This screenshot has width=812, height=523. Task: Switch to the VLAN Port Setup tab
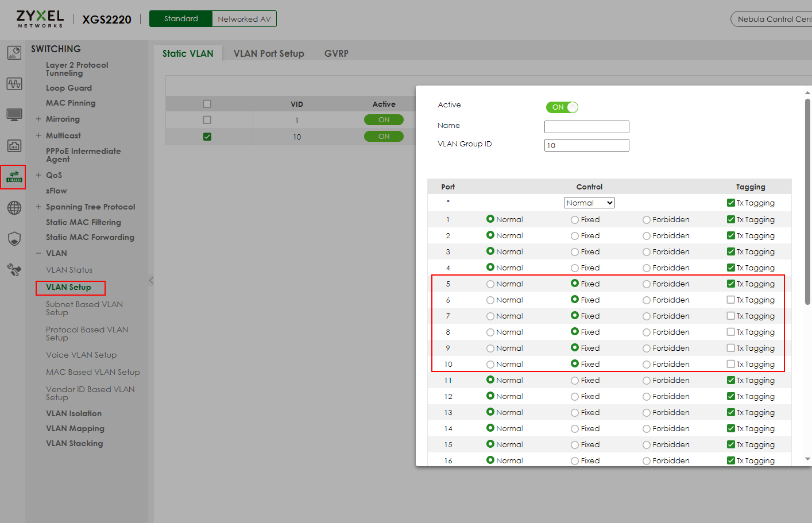click(x=269, y=53)
